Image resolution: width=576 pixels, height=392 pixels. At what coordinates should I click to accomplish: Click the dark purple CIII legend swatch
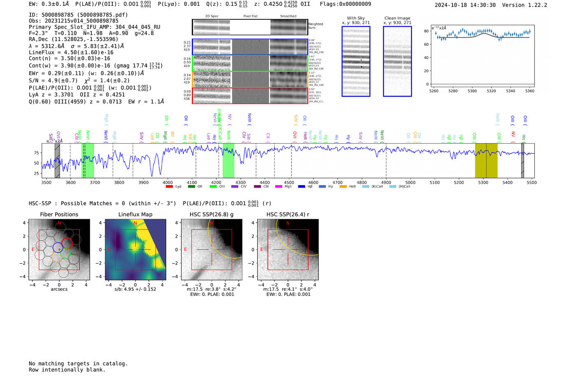pyautogui.click(x=257, y=186)
